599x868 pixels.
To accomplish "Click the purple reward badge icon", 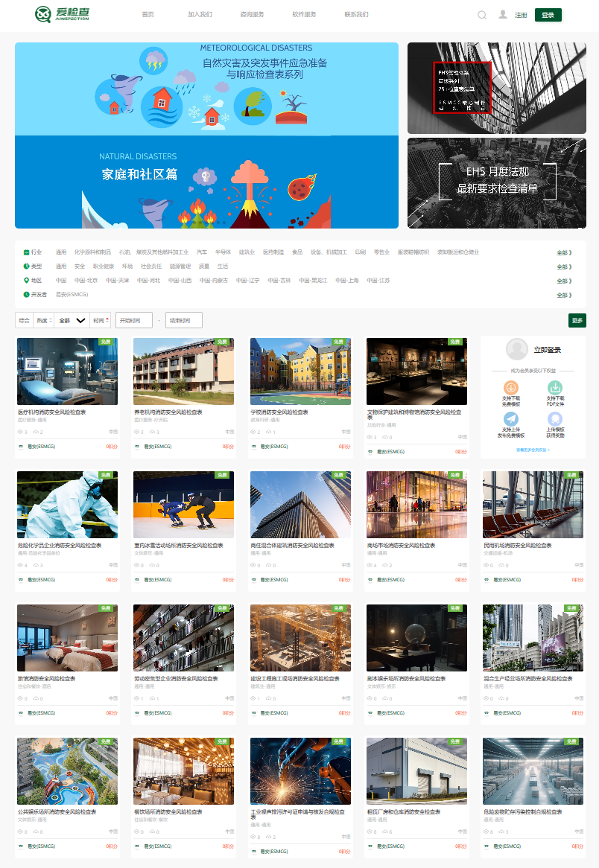I will 555,419.
